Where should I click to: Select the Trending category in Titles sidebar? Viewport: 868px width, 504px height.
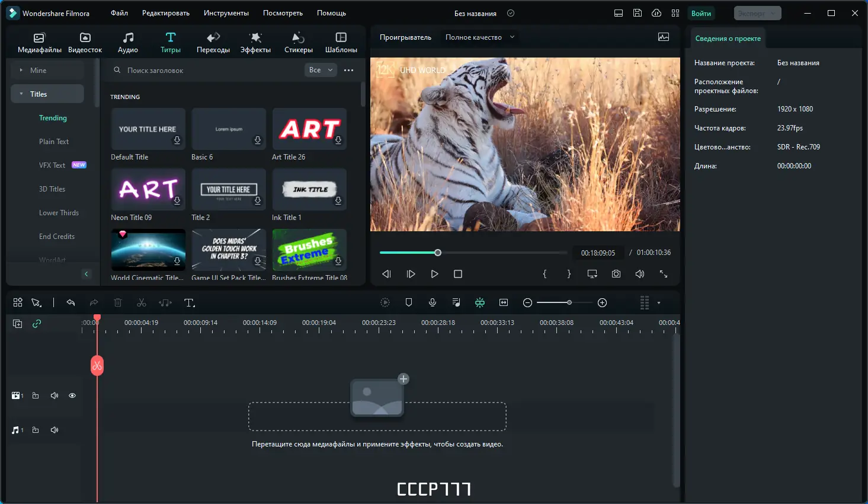pos(53,117)
